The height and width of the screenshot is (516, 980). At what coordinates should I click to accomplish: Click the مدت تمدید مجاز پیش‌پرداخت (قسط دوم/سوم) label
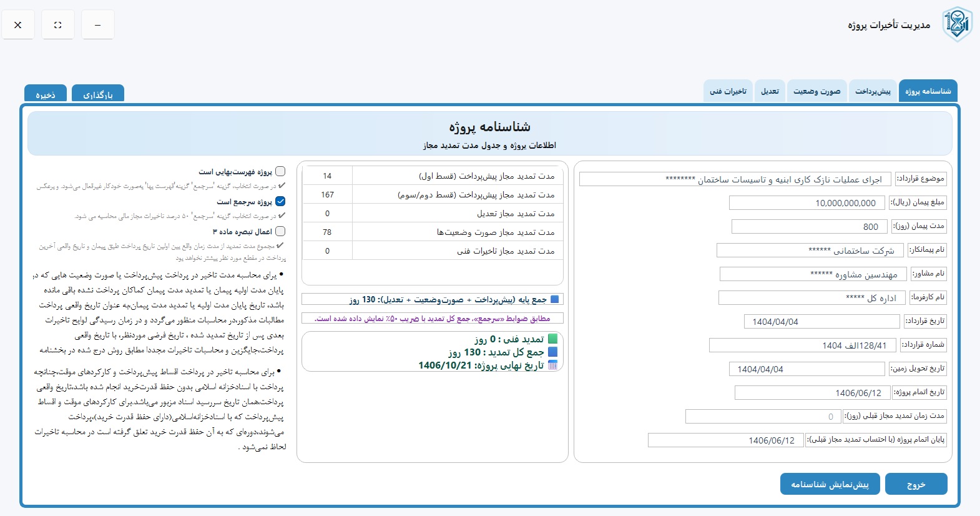coord(476,195)
